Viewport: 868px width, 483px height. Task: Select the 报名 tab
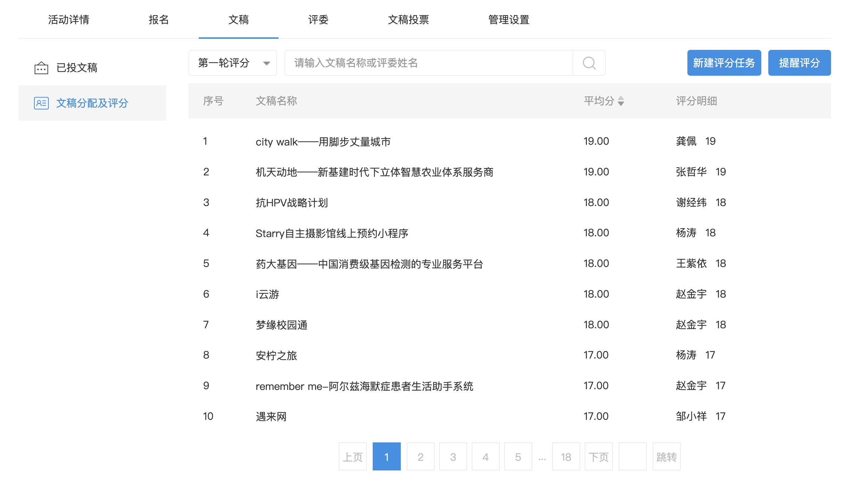(x=159, y=20)
